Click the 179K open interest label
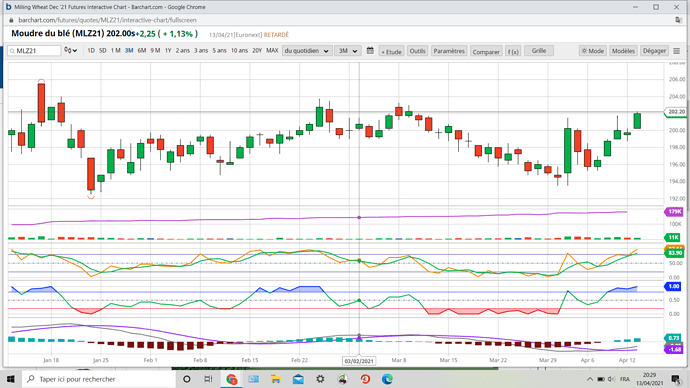The image size is (690, 388). (x=674, y=212)
